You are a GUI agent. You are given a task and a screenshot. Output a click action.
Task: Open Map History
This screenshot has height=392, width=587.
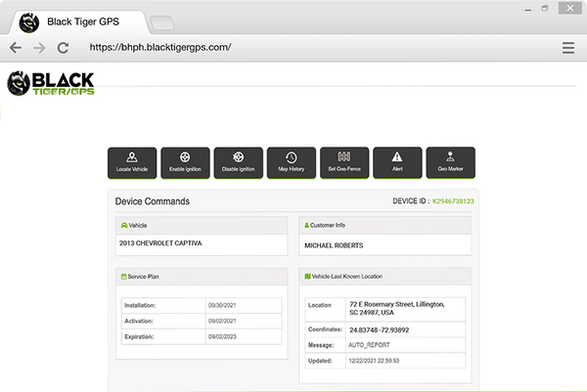coord(292,162)
